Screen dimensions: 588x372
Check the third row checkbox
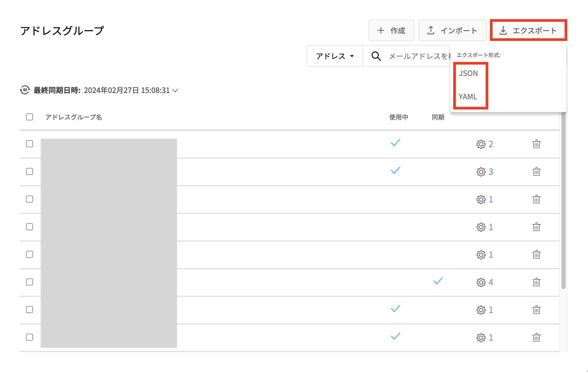pos(30,199)
